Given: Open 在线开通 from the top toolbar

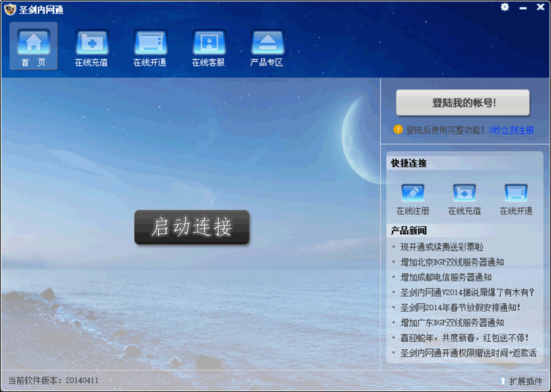Looking at the screenshot, I should coord(150,46).
